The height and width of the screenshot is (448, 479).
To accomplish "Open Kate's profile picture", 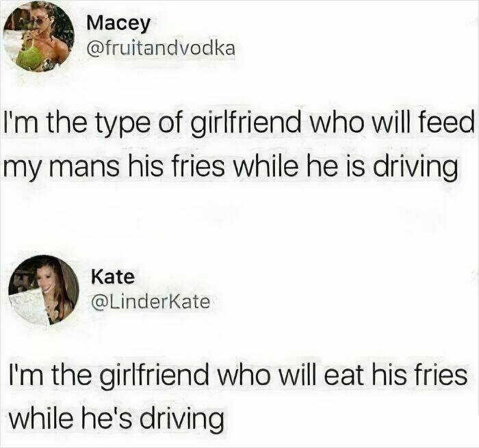I will coord(43,290).
